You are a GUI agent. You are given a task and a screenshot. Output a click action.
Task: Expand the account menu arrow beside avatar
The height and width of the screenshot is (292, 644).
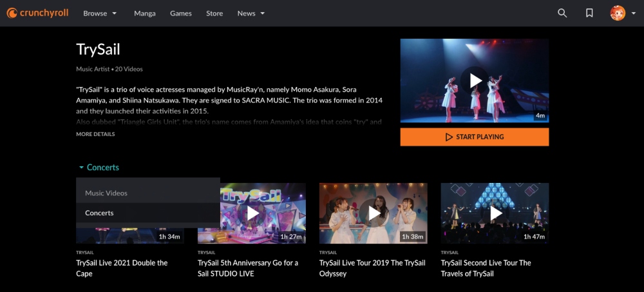(633, 13)
